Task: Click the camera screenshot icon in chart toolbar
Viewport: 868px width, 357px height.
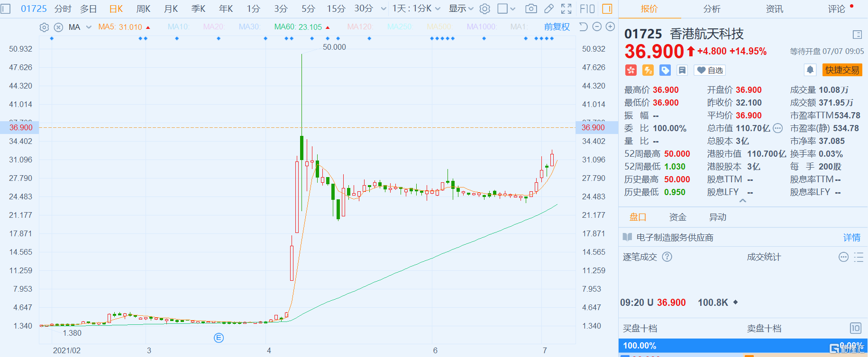Action: [x=531, y=9]
